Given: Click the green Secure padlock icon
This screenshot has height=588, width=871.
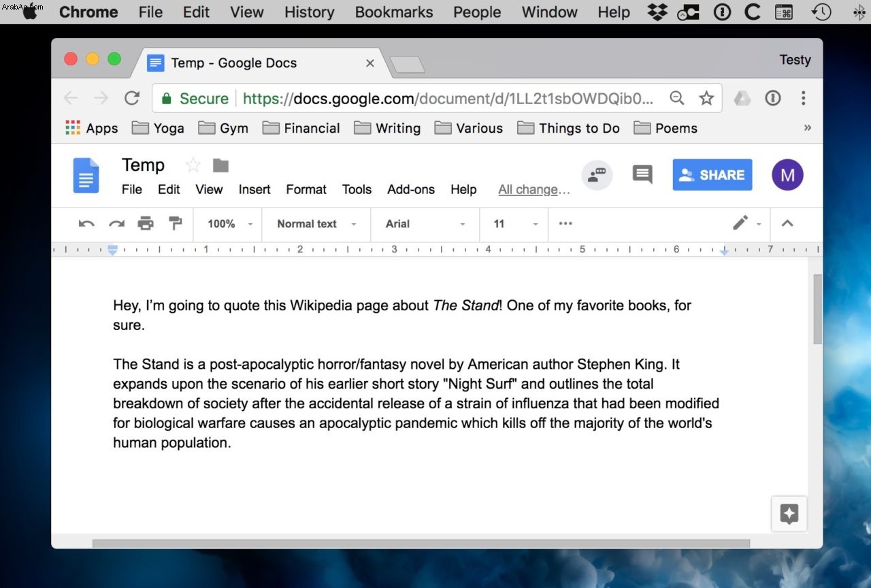Looking at the screenshot, I should [x=166, y=99].
